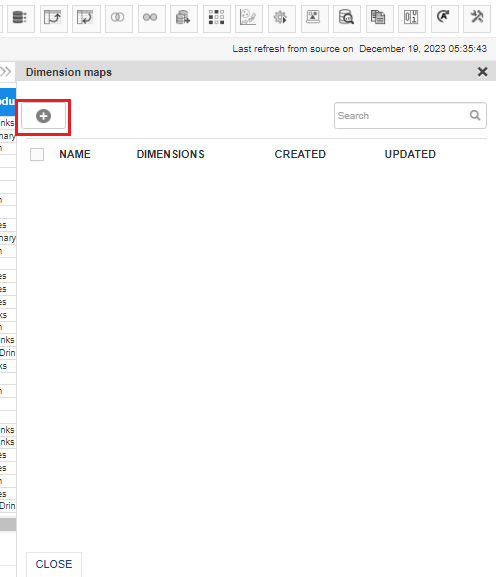Add a new dimension map

[x=43, y=116]
